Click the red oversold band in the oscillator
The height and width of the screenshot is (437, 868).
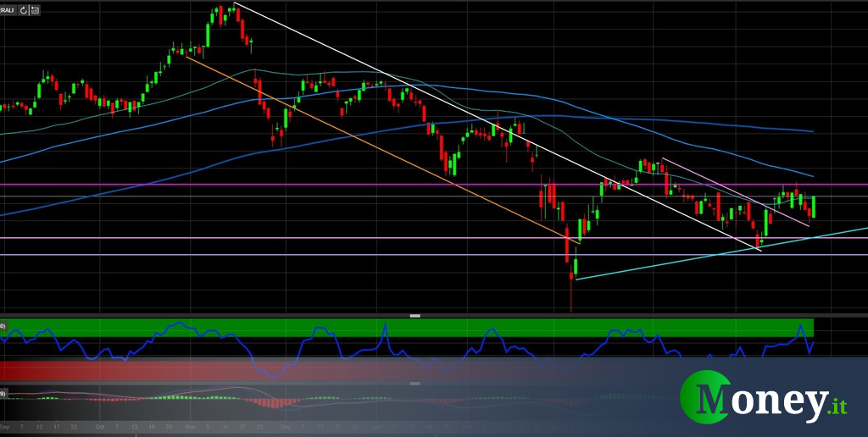point(127,370)
